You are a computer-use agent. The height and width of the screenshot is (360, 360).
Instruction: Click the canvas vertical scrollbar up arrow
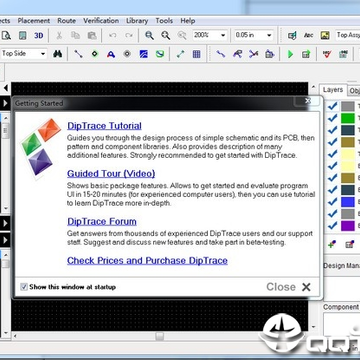[x=313, y=87]
